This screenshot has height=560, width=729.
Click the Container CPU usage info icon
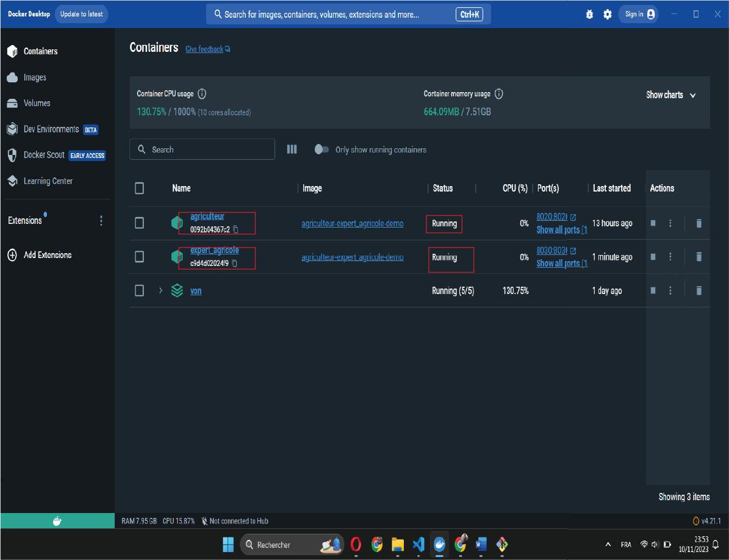pyautogui.click(x=202, y=94)
